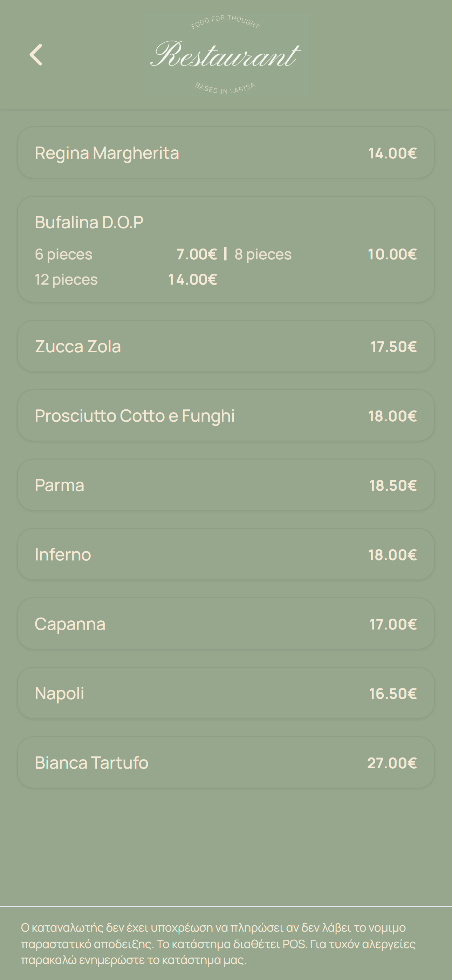Click the Based in Larisa caption
This screenshot has height=980, width=452.
pos(225,89)
